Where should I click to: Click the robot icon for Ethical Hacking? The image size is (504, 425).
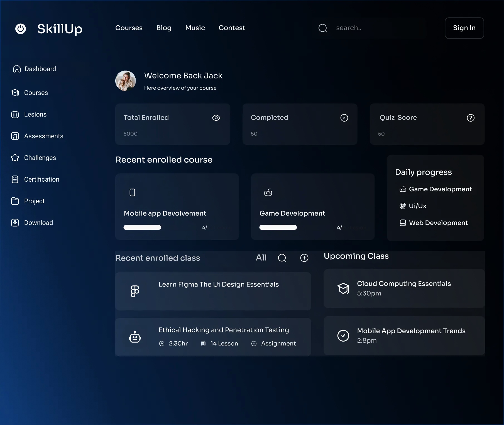pyautogui.click(x=135, y=337)
